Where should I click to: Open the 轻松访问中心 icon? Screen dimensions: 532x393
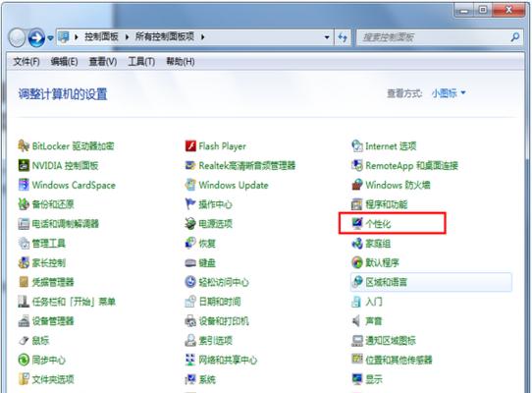[190, 282]
